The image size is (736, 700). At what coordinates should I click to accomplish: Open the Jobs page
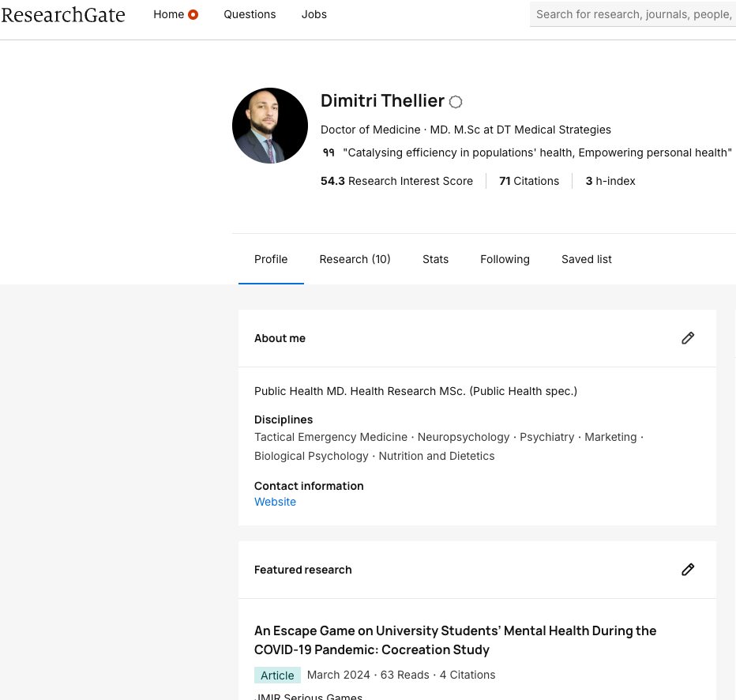pyautogui.click(x=314, y=14)
